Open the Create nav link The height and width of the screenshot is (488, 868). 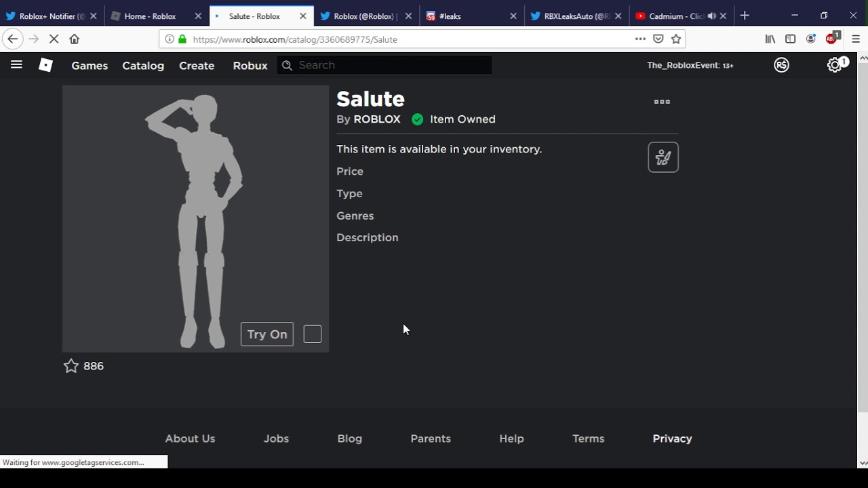point(197,66)
